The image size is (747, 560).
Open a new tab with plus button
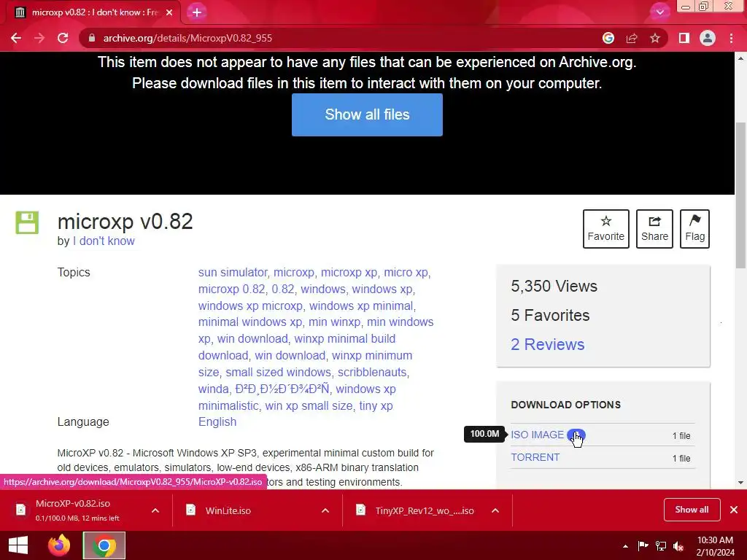click(197, 12)
